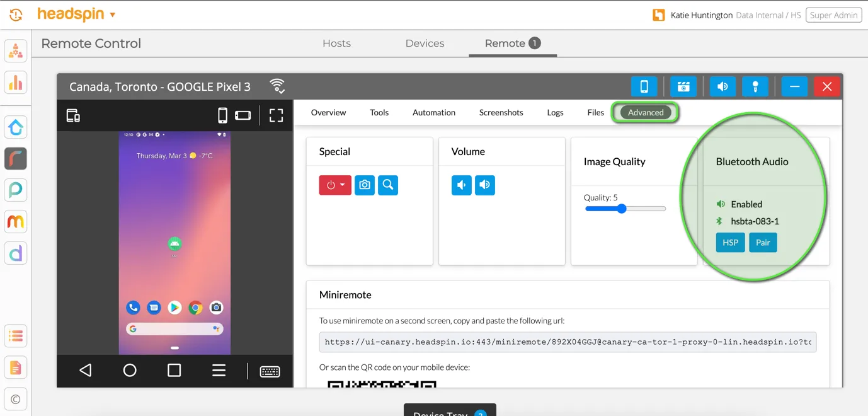
Task: Open the Device Tray panel
Action: pyautogui.click(x=450, y=410)
